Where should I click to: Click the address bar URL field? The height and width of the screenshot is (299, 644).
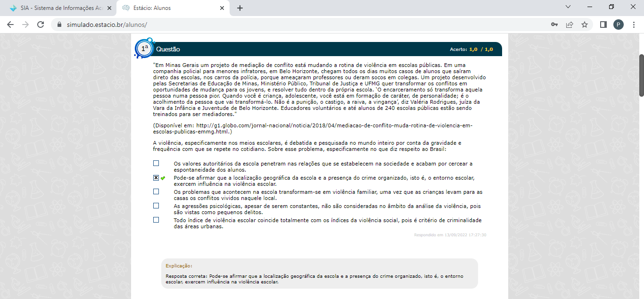pos(283,25)
